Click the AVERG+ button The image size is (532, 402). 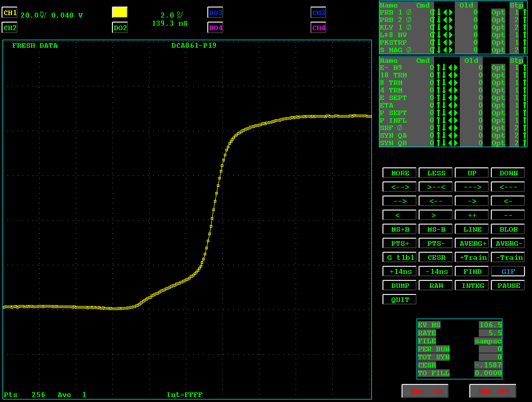point(472,243)
